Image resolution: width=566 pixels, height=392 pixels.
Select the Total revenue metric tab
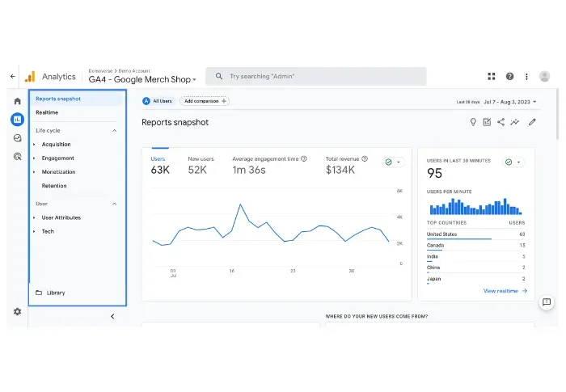pos(347,166)
